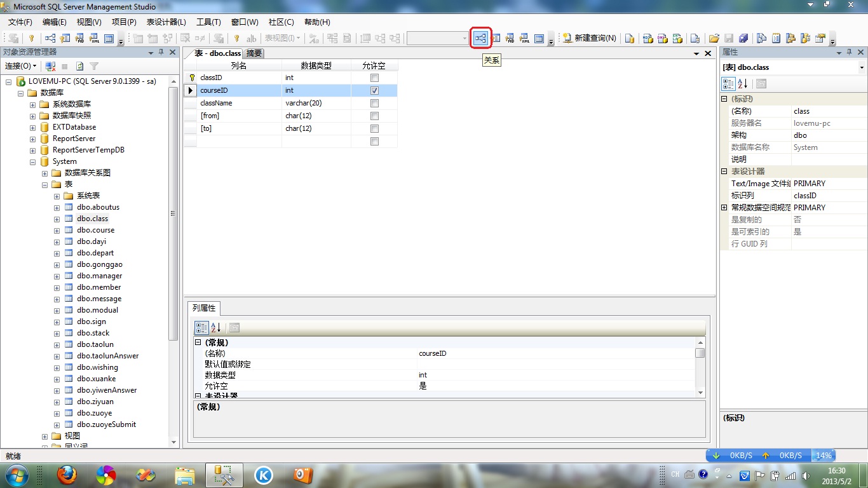Start an Analysis Services DMX query
This screenshot has width=868, height=488.
[x=663, y=38]
